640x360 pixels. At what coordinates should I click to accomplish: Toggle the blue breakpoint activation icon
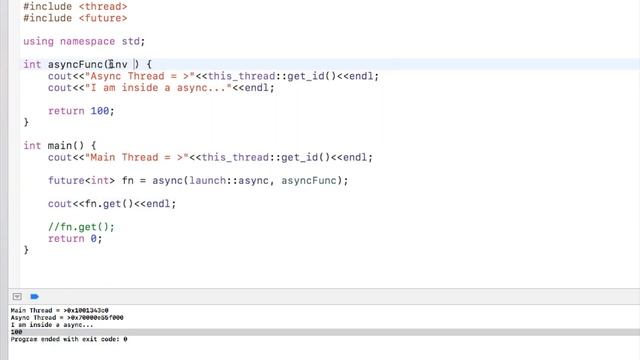pos(35,297)
